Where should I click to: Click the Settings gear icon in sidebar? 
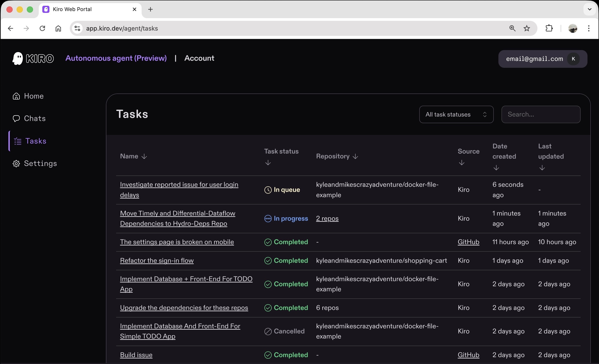[16, 164]
